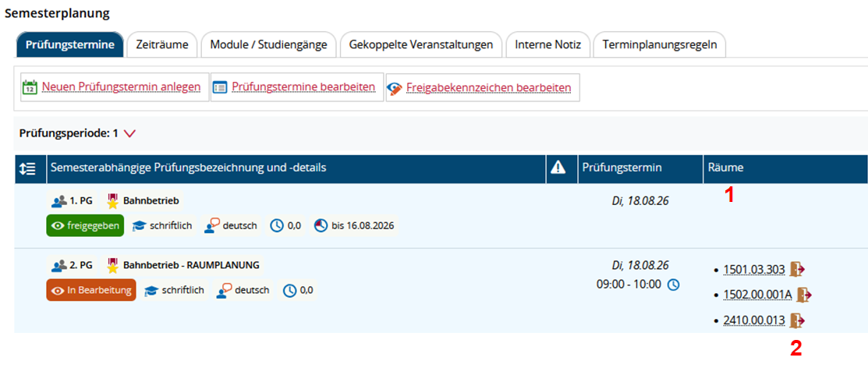Click warning triangle column header icon

pyautogui.click(x=558, y=168)
